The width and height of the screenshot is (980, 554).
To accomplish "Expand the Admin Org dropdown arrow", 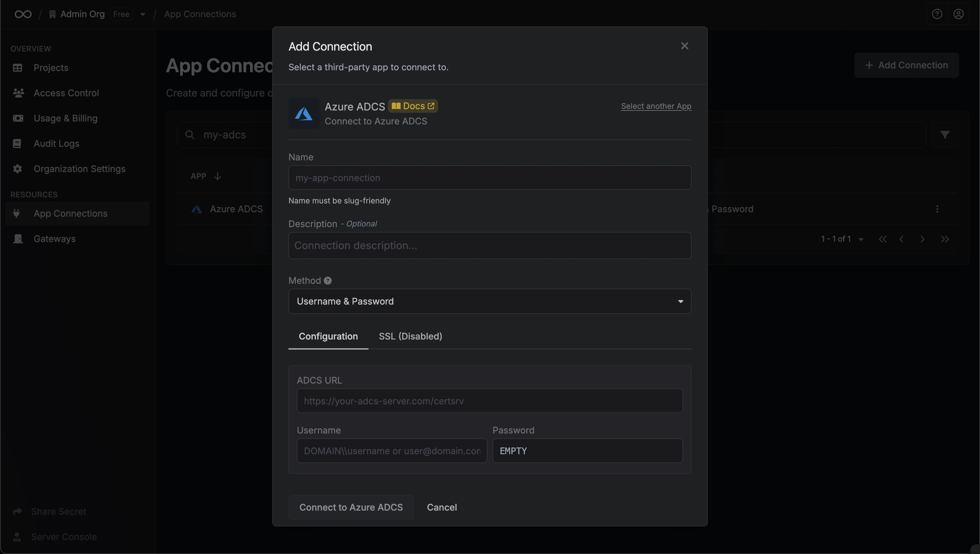I will click(x=142, y=15).
